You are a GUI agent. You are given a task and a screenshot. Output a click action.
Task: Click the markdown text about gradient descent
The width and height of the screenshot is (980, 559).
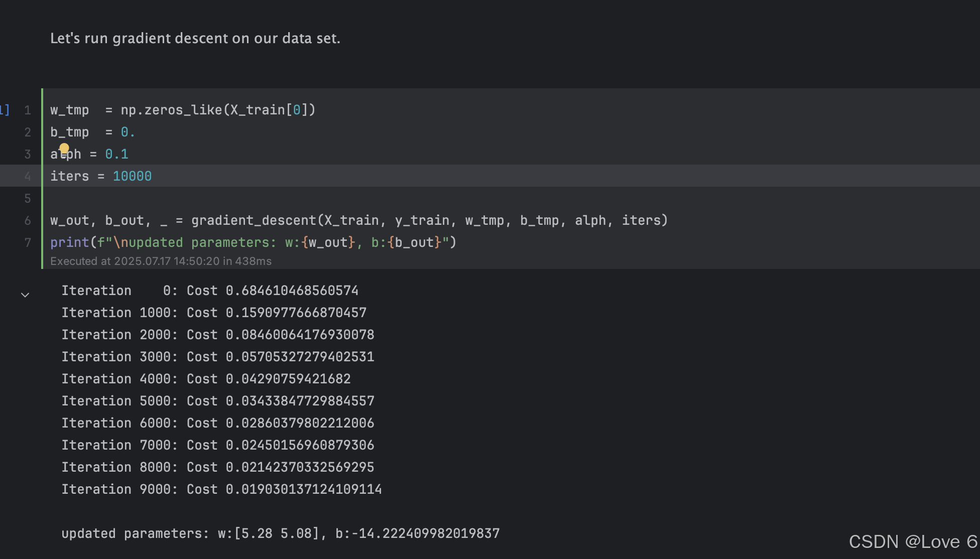(x=195, y=38)
